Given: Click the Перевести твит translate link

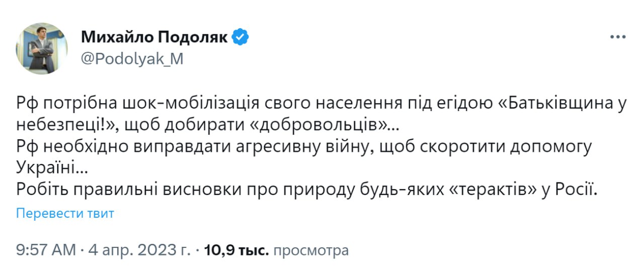Looking at the screenshot, I should click(65, 213).
